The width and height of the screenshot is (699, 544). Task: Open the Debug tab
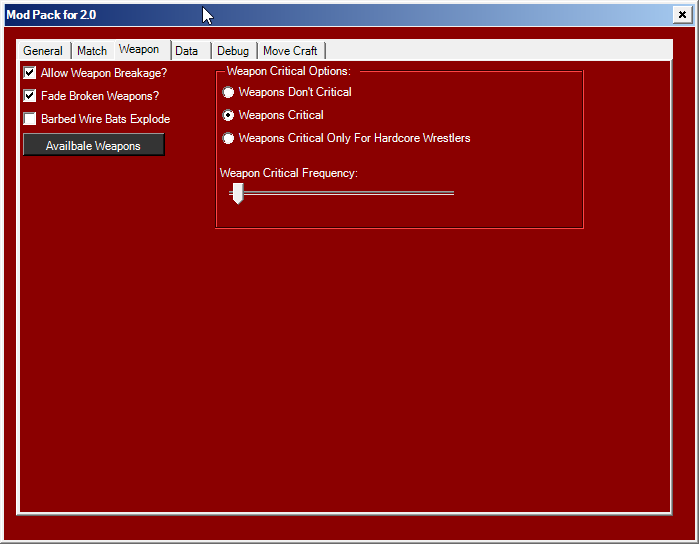point(233,51)
